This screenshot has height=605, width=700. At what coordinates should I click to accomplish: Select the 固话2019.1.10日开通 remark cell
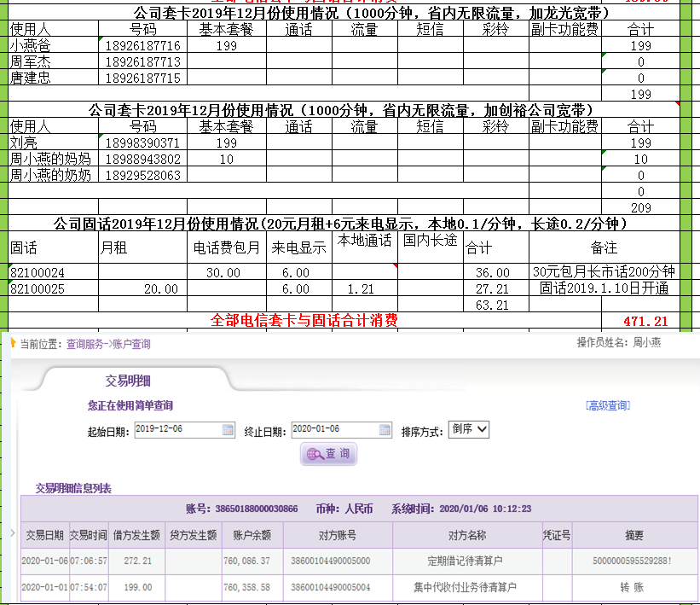coord(604,288)
